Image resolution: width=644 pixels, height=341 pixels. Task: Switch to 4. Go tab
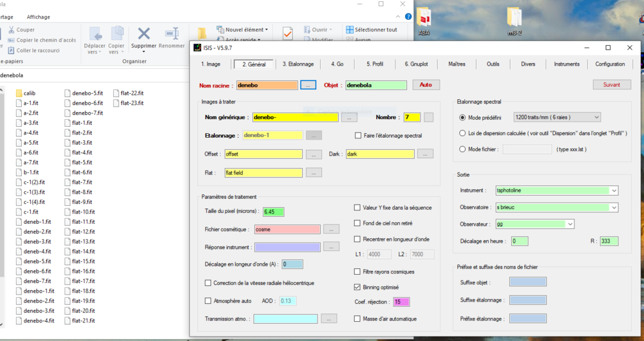click(337, 64)
